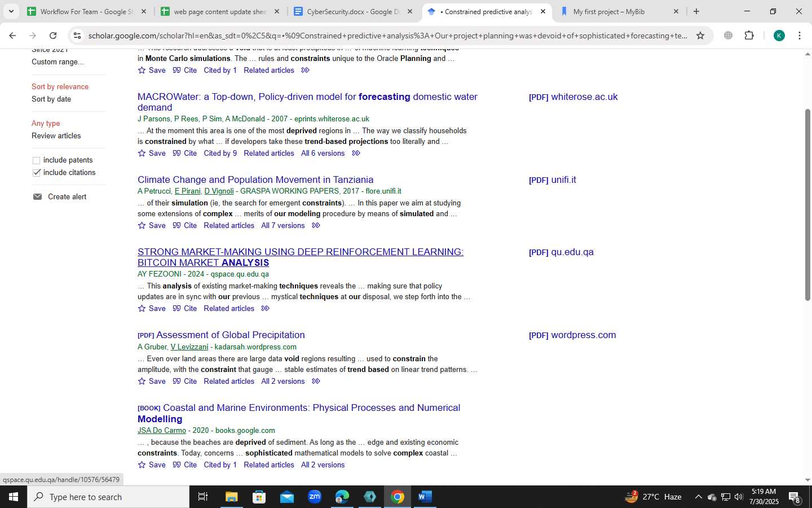
Task: Open the Chrome extensions puzzle icon
Action: coord(749,36)
